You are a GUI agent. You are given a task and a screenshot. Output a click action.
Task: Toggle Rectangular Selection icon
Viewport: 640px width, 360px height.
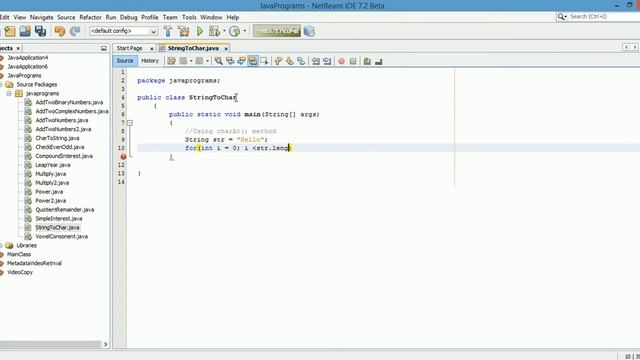point(264,61)
